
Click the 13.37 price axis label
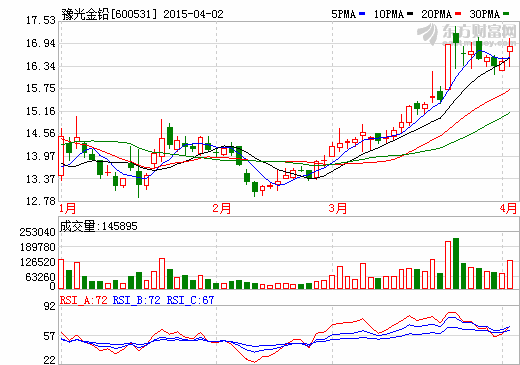41,179
